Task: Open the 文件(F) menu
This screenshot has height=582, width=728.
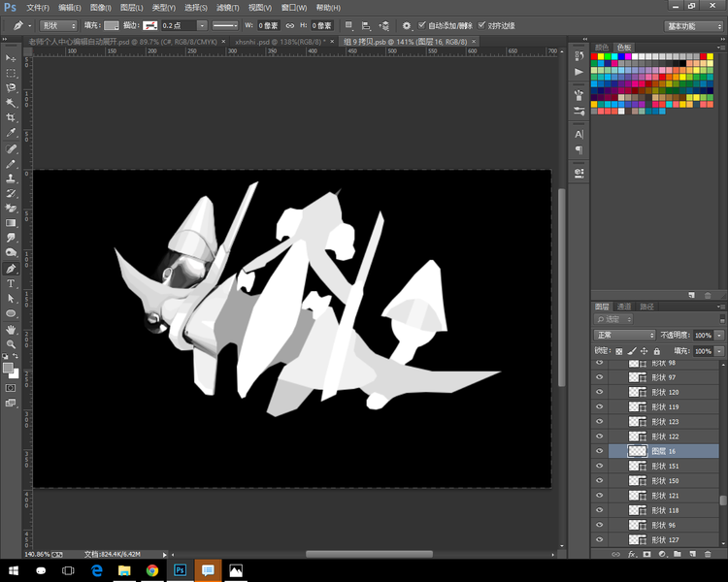Action: point(38,8)
